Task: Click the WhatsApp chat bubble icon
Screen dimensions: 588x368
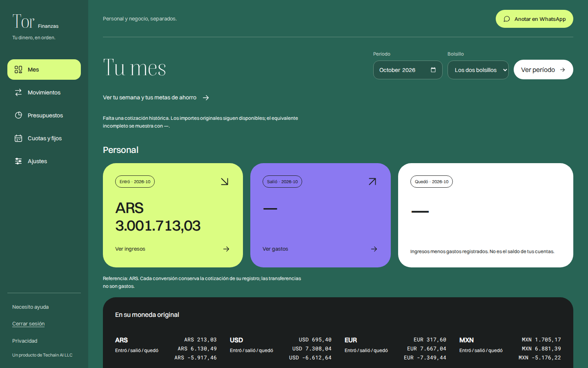Action: [507, 19]
